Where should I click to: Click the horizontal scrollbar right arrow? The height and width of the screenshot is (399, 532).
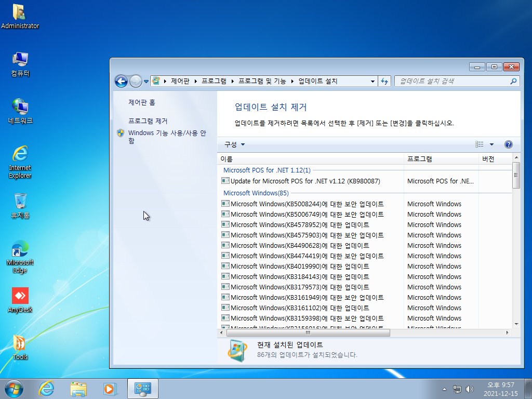point(507,333)
